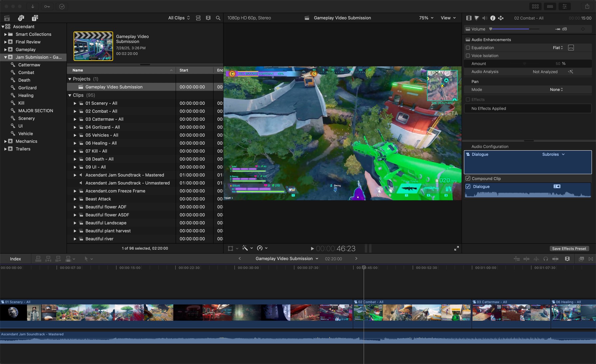This screenshot has width=596, height=364.
Task: Open the Share inspector arrows icon
Action: point(501,18)
